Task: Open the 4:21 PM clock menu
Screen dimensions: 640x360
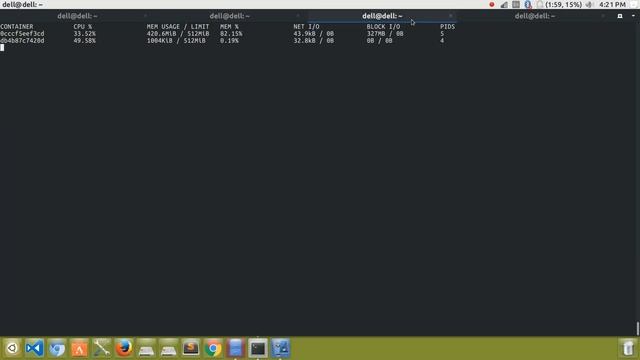Action: [x=612, y=4]
